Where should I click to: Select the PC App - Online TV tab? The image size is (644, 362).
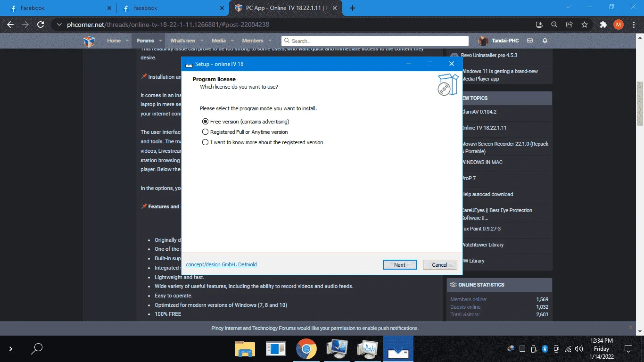click(286, 8)
